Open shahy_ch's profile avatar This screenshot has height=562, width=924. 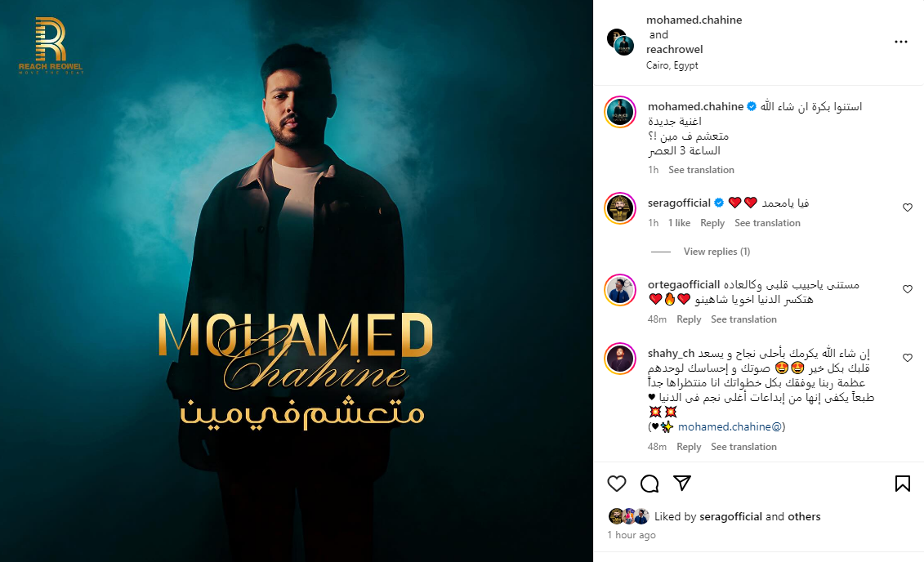tap(620, 358)
